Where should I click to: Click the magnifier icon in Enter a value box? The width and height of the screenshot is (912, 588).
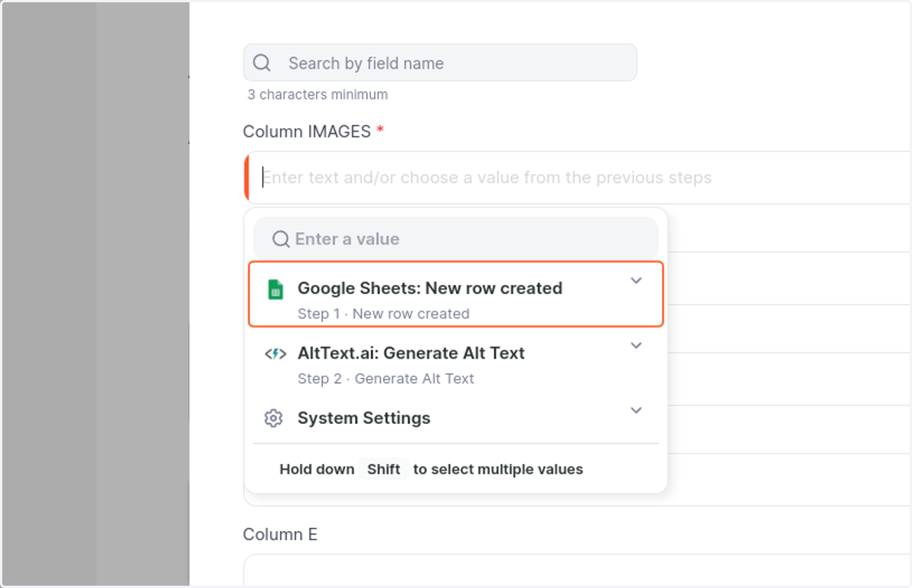pos(281,239)
